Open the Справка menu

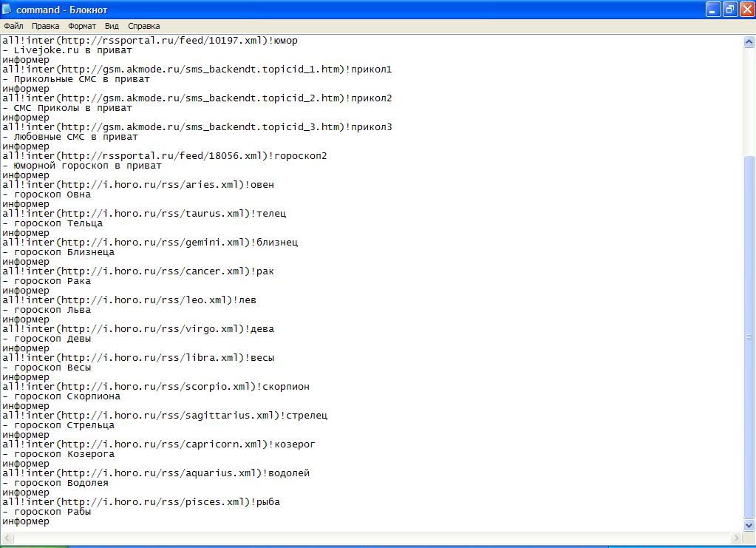click(143, 26)
